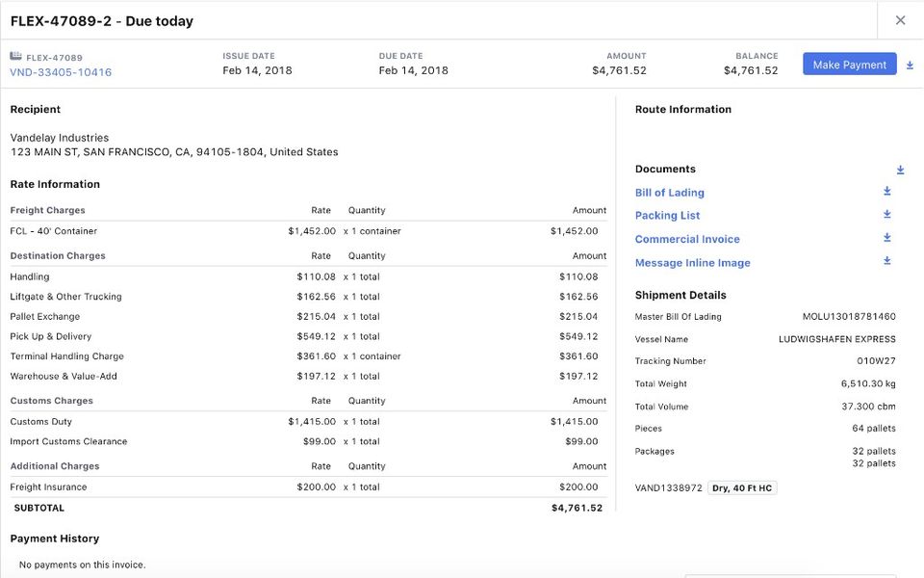
Task: Download the Bill of Lading file
Action: coord(886,191)
